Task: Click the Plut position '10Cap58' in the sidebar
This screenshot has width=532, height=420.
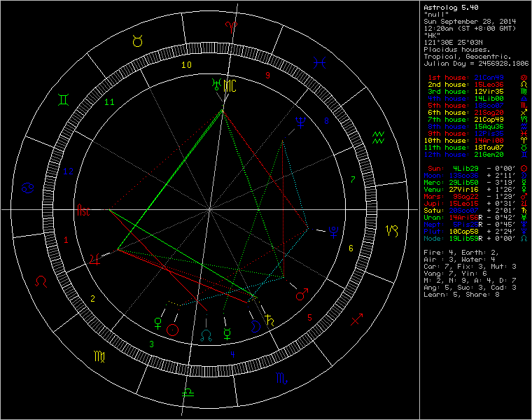Action: coord(464,232)
